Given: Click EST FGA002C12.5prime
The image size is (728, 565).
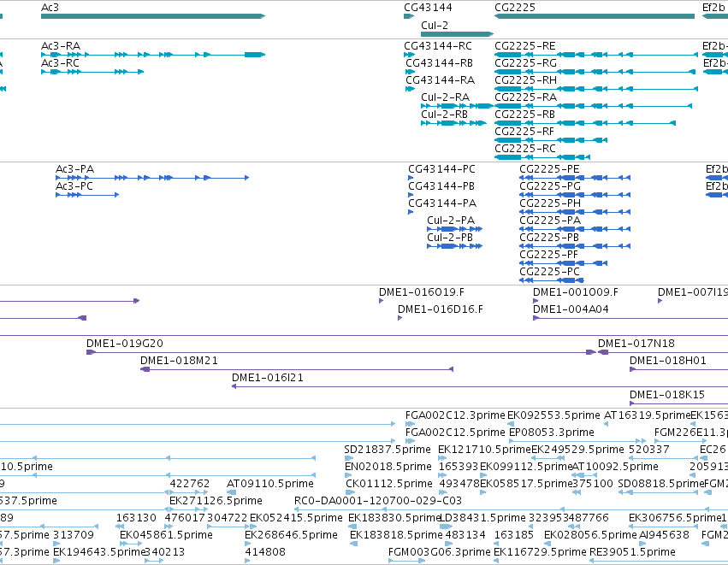Looking at the screenshot, I should click(x=455, y=433).
